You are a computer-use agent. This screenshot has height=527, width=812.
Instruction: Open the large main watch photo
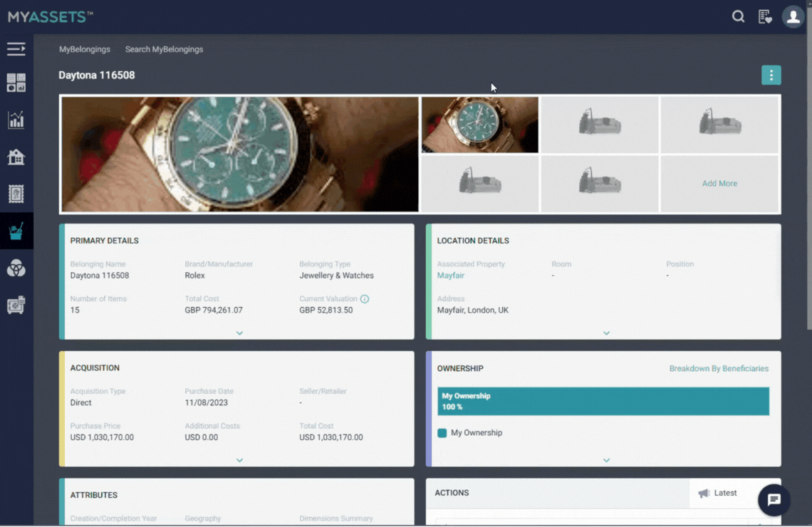(240, 155)
